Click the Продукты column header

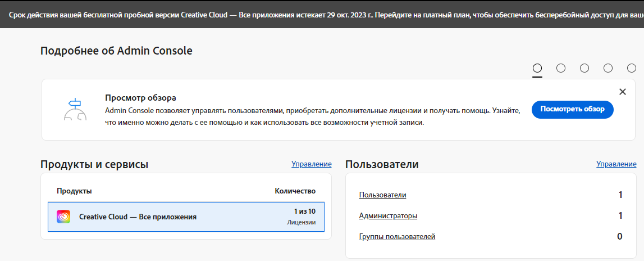click(x=74, y=191)
